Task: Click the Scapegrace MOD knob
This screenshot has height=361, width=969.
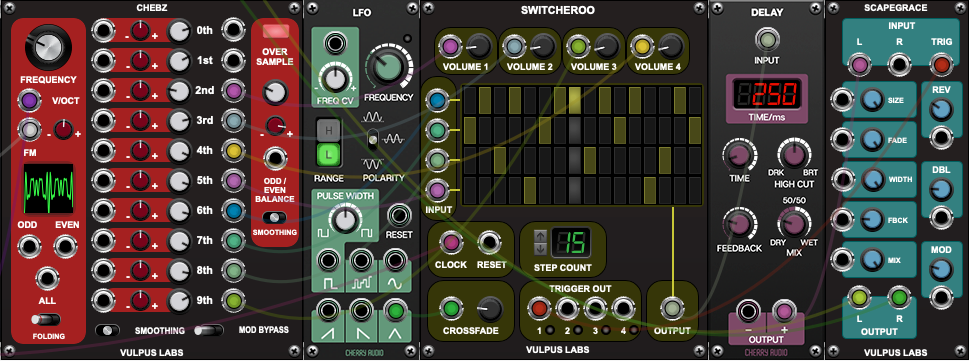Action: (941, 269)
